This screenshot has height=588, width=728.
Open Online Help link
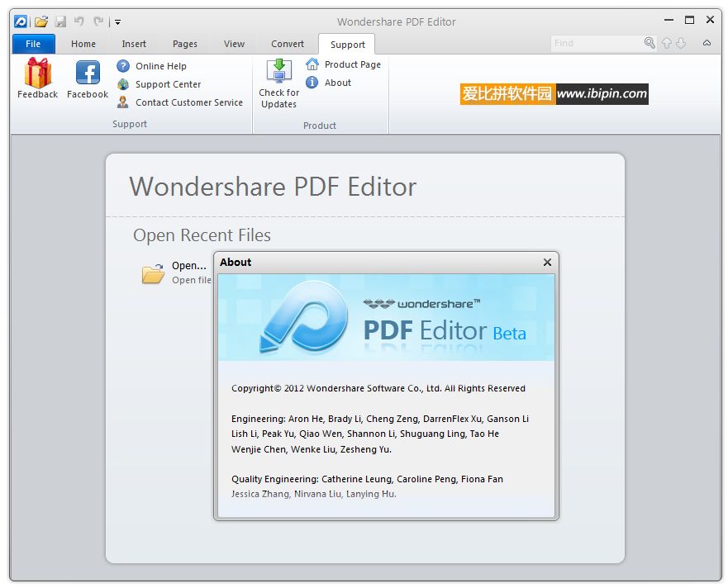160,66
